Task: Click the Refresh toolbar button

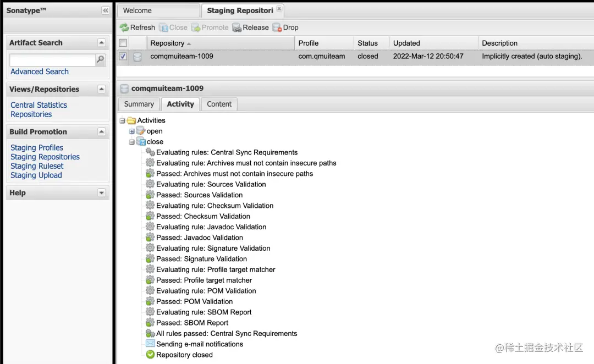Action: click(x=137, y=27)
